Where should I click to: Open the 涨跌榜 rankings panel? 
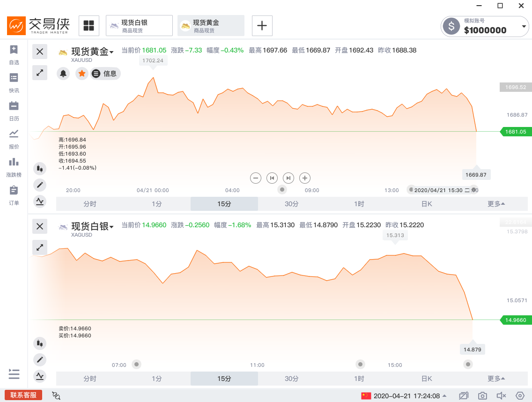(14, 167)
